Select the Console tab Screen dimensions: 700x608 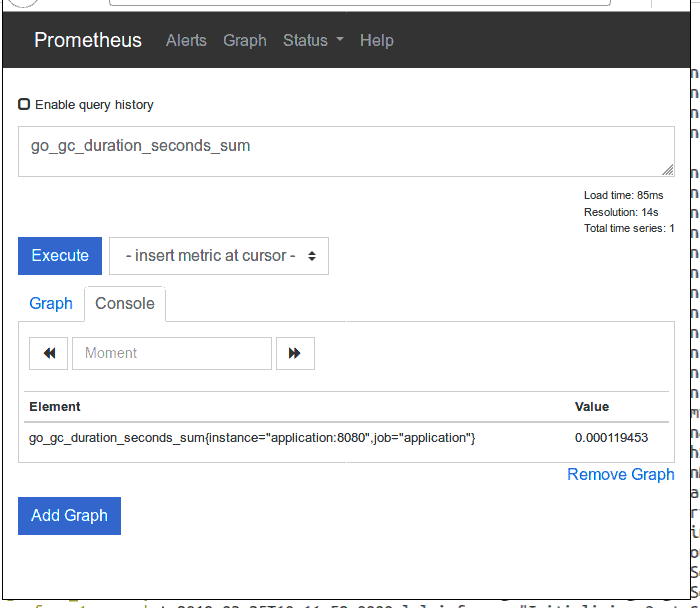click(x=125, y=303)
